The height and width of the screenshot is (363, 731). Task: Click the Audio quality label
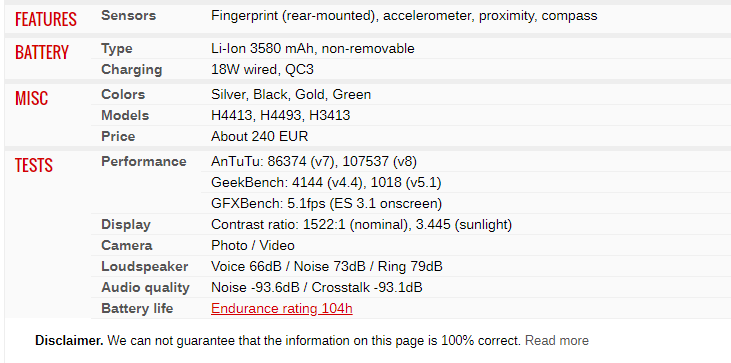145,288
